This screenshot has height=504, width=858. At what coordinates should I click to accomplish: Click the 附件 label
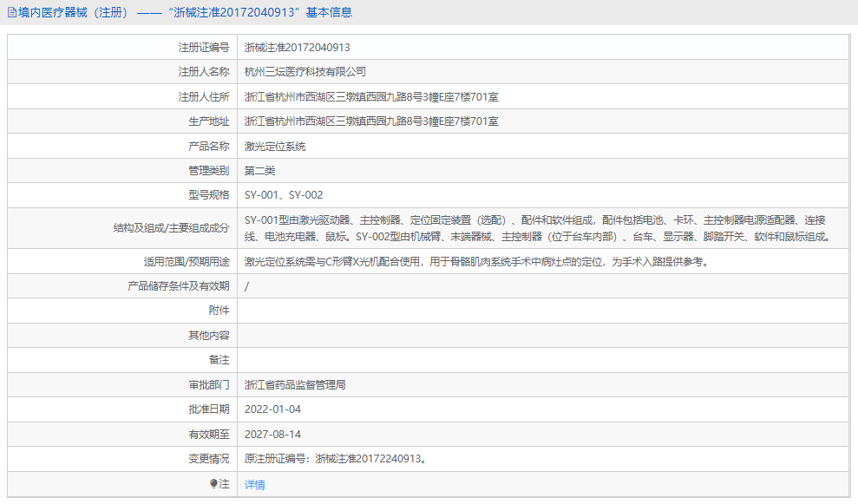[x=219, y=311]
